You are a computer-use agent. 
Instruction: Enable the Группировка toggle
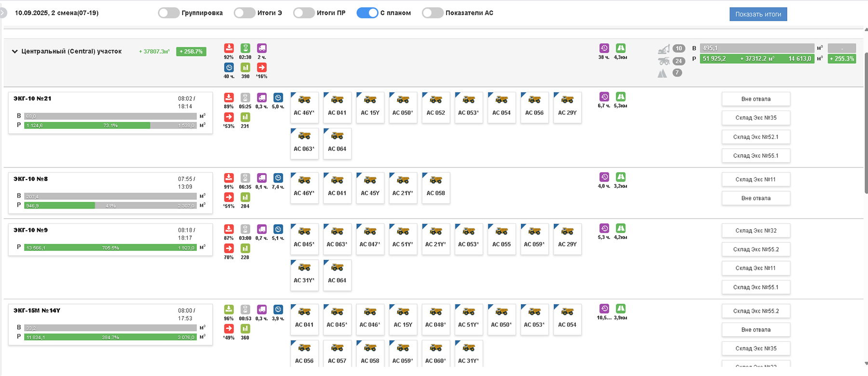click(169, 13)
